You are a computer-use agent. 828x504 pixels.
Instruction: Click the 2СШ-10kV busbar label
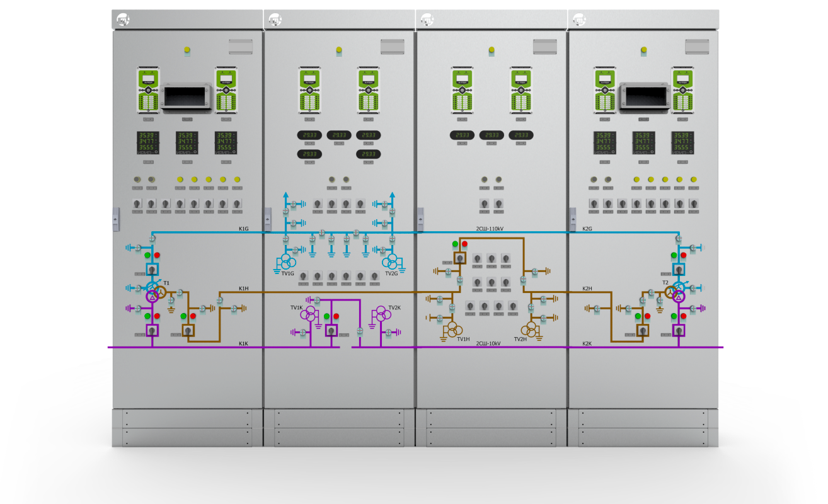488,343
